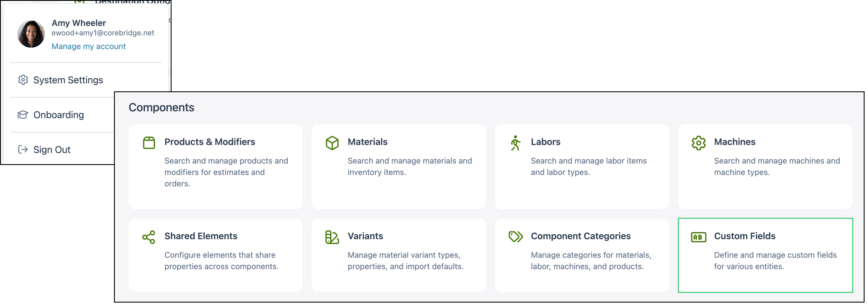Open the Shared Elements card title

pyautogui.click(x=201, y=236)
